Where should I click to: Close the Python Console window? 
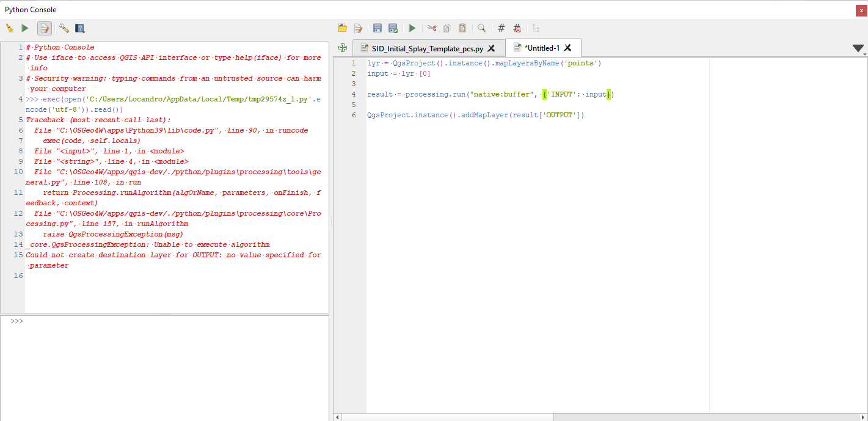[x=861, y=10]
